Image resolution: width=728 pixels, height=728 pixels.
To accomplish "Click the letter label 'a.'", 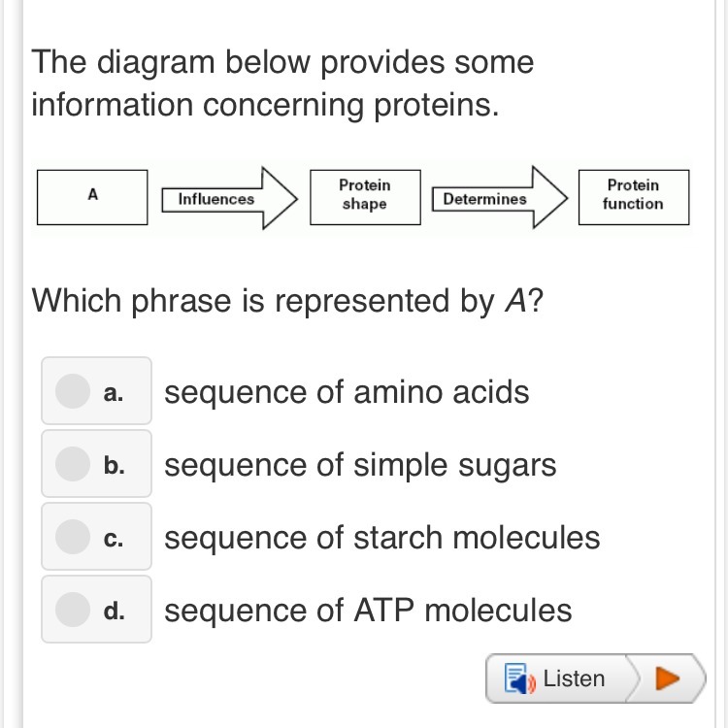I will click(115, 392).
